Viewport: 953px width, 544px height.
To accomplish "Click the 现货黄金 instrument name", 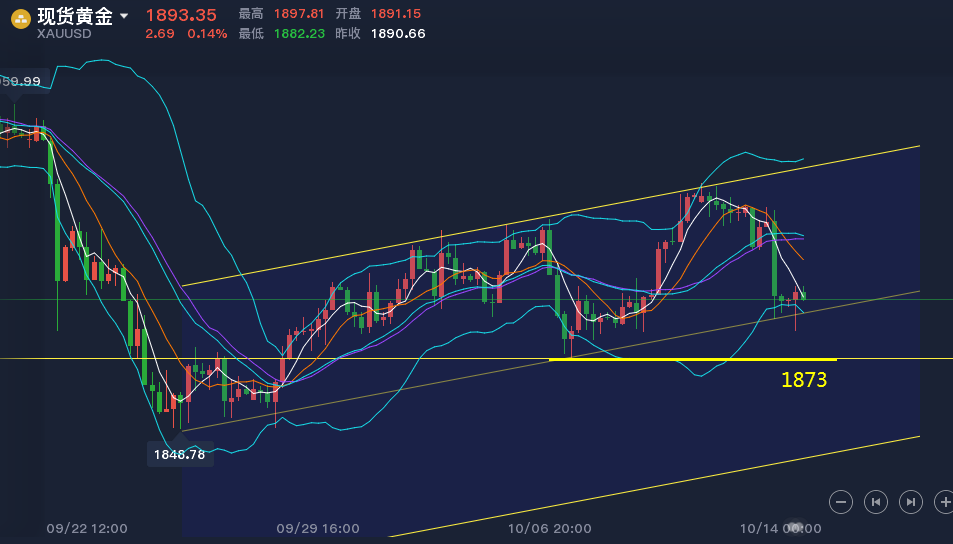I will click(x=75, y=16).
